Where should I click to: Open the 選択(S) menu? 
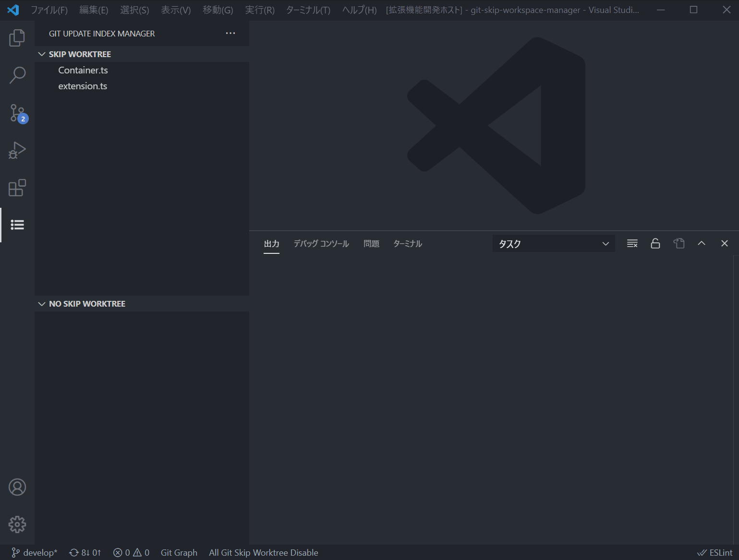click(x=134, y=10)
